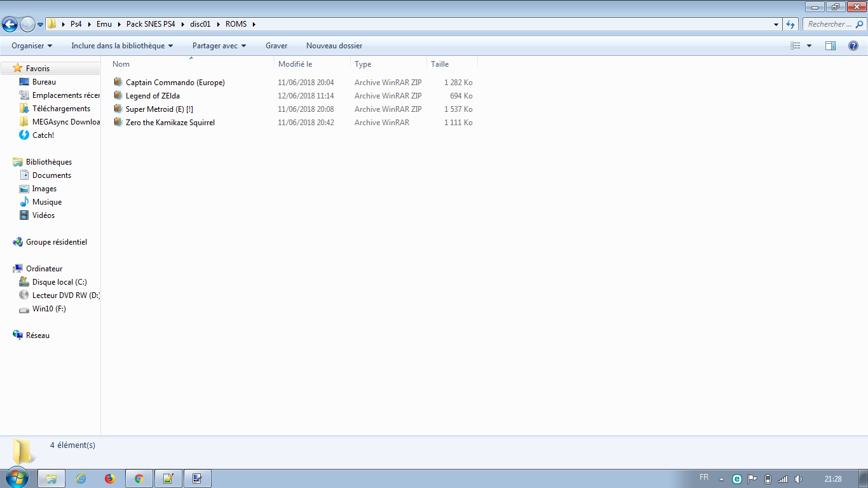Open the Documents library
The image size is (868, 488).
click(x=51, y=175)
